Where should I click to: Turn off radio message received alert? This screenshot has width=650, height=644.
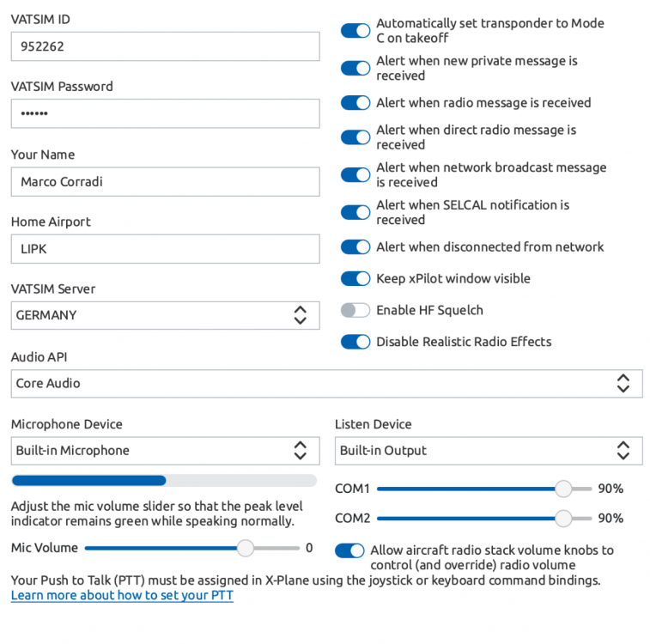coord(355,103)
